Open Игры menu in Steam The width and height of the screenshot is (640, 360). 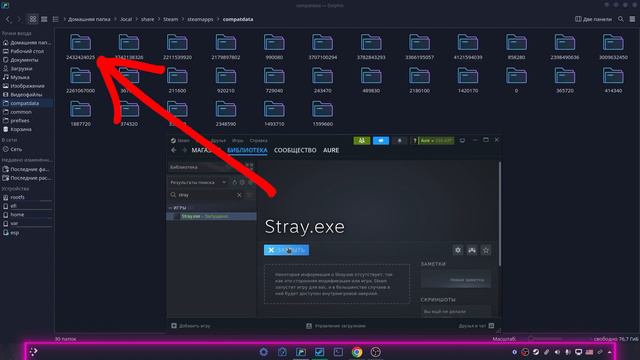click(x=238, y=140)
